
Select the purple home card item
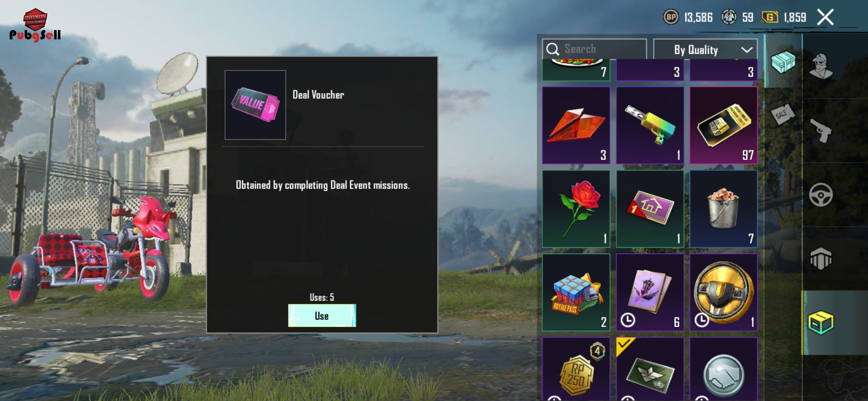650,209
